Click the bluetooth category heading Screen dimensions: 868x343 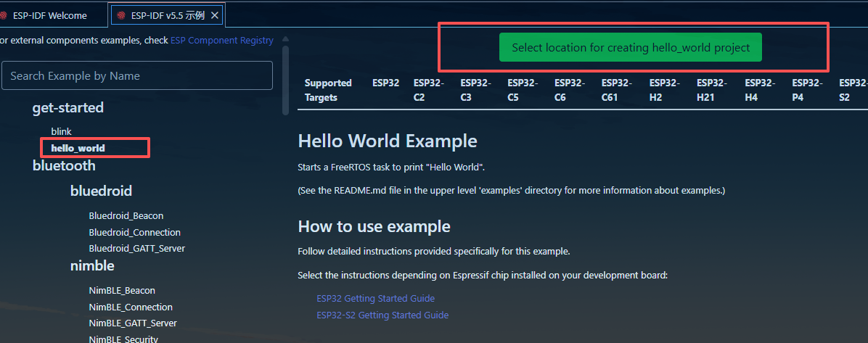pos(64,165)
